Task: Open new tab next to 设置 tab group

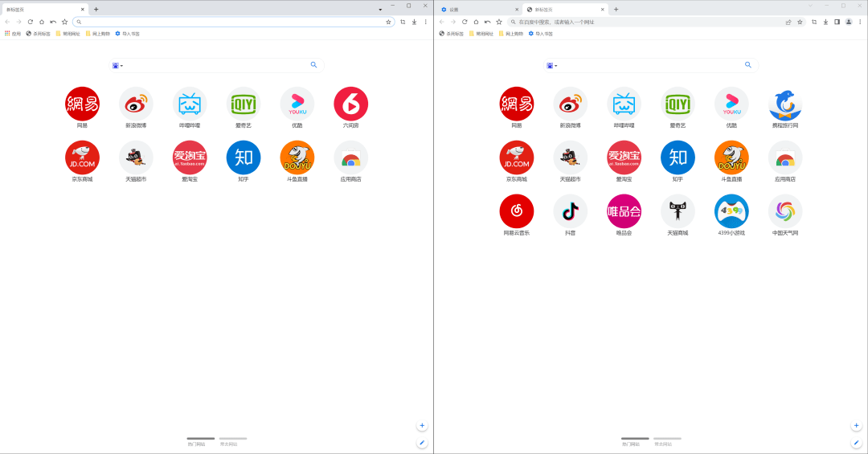Action: click(616, 10)
